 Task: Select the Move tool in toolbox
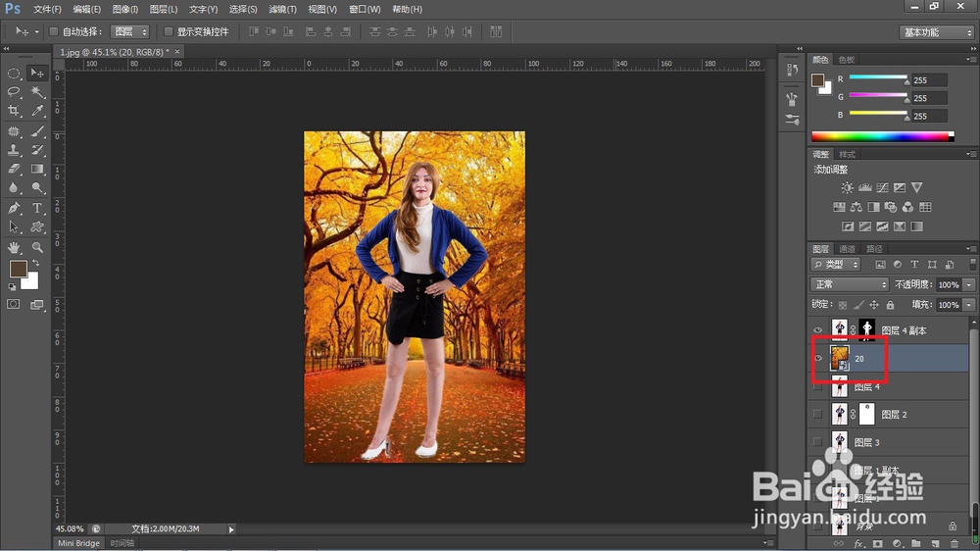point(37,74)
